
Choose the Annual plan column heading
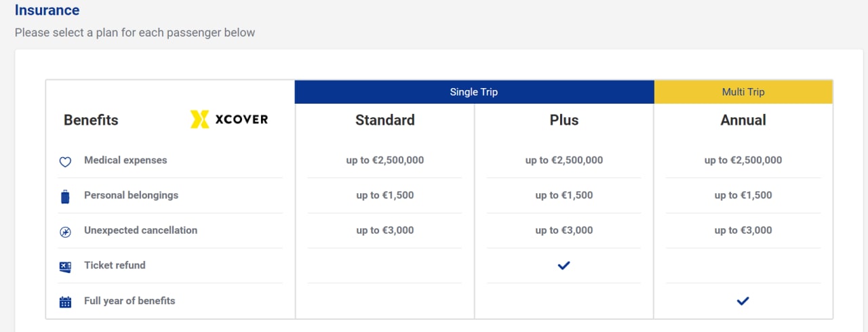[743, 120]
